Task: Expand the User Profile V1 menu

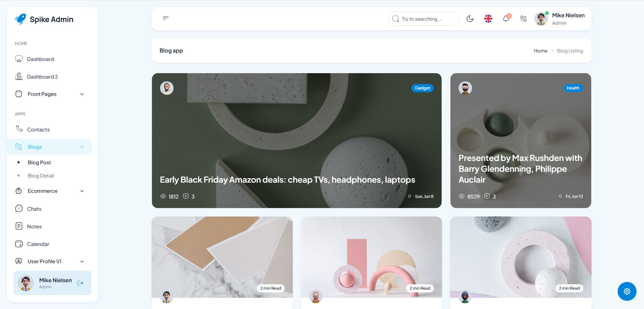Action: [x=50, y=261]
